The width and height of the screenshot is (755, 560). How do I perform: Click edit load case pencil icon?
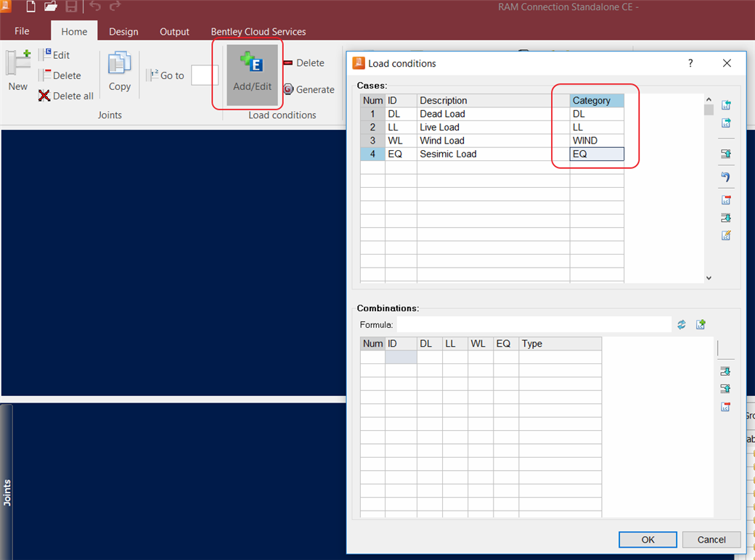coord(726,235)
